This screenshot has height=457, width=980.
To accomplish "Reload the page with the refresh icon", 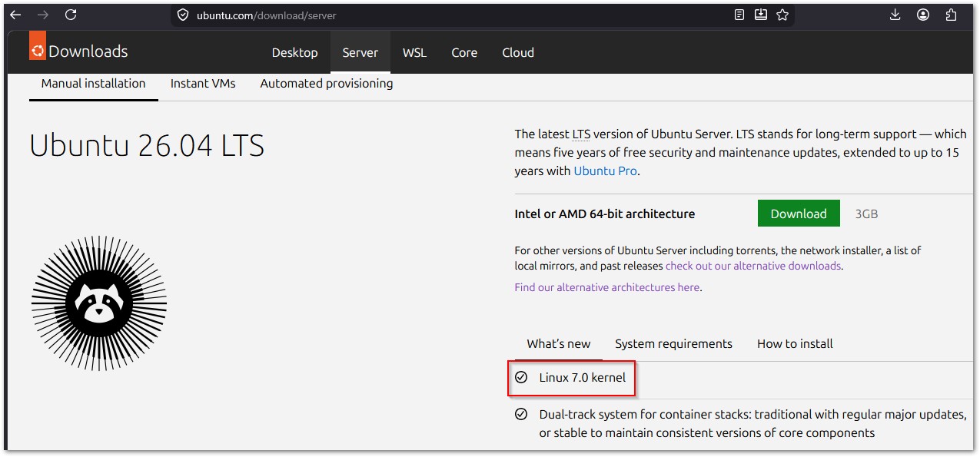I will click(x=71, y=15).
